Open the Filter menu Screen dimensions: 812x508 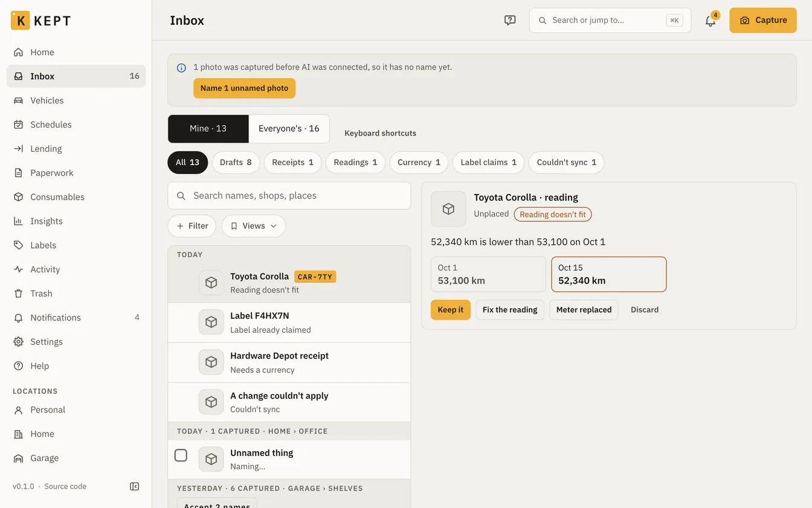[192, 226]
